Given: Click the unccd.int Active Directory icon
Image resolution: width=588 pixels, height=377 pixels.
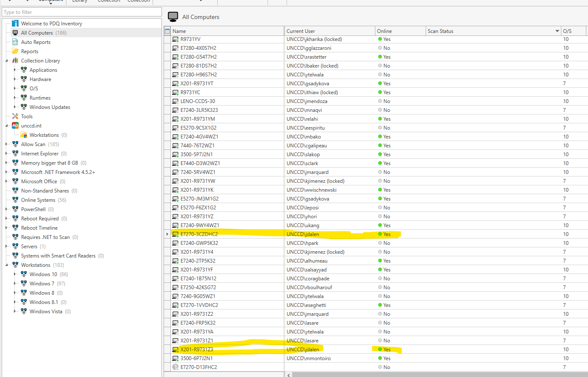Looking at the screenshot, I should pyautogui.click(x=15, y=125).
